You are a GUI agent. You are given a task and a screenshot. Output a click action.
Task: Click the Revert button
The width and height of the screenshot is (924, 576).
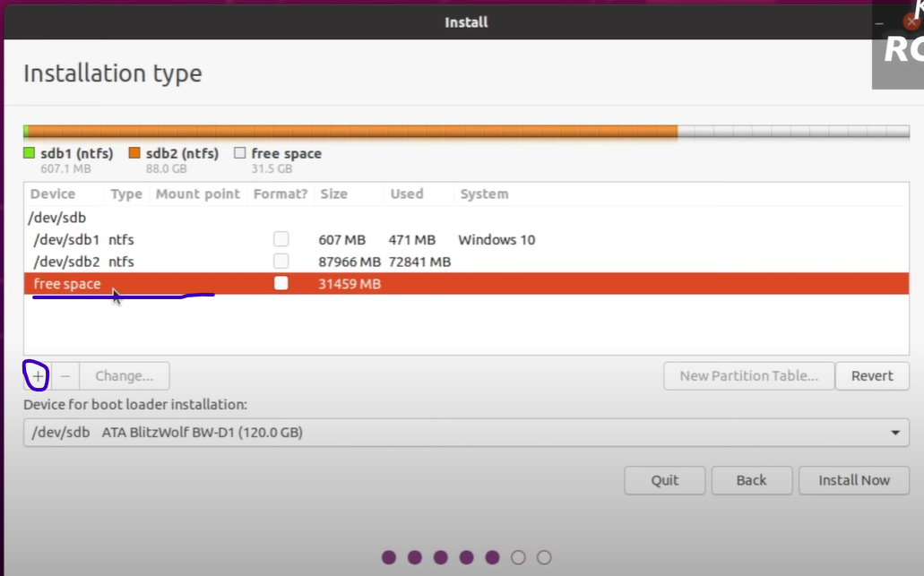872,376
